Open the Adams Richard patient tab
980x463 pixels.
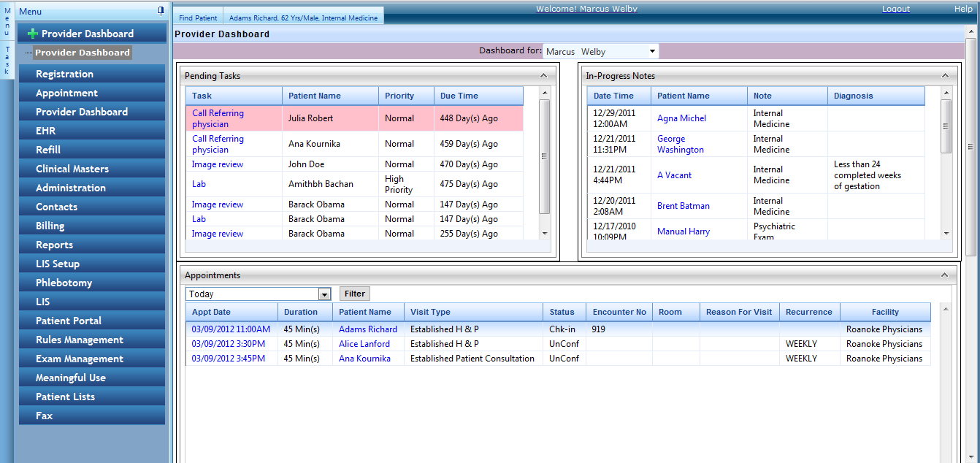303,18
